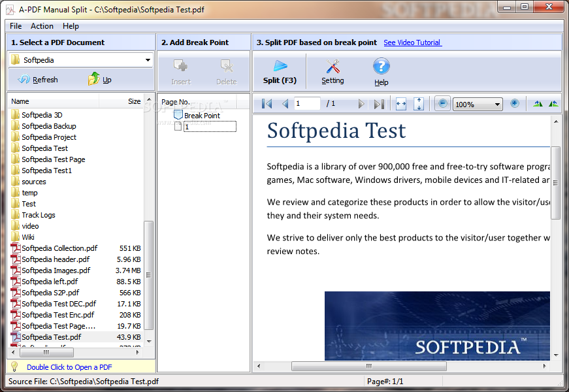Open the Action menu

[x=42, y=26]
